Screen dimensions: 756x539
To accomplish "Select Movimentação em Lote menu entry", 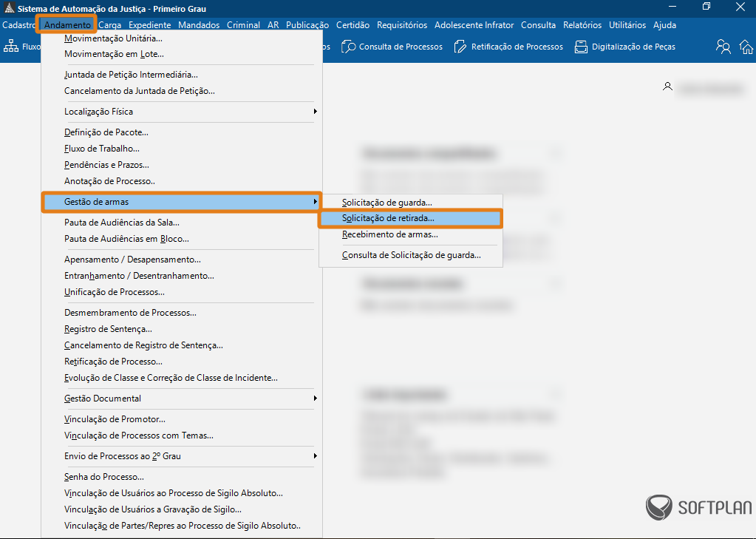I will tap(114, 54).
